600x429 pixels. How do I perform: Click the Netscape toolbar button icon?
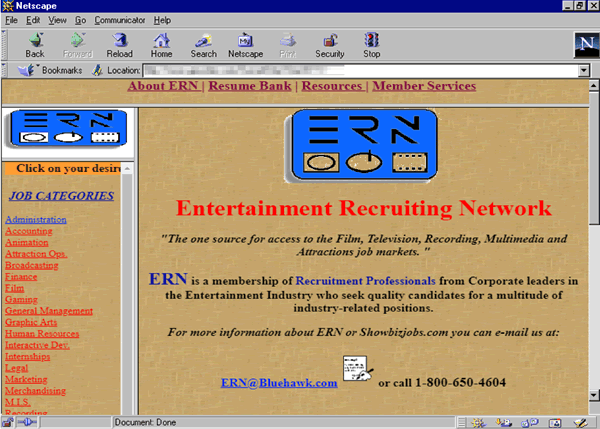point(245,41)
